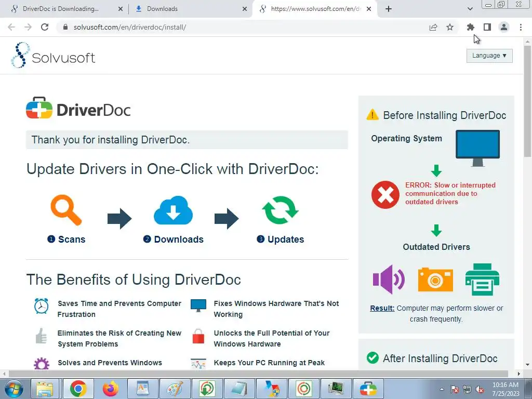The height and width of the screenshot is (399, 532).
Task: Click 'Thank you for installing DriverDoc' banner
Action: coord(187,140)
